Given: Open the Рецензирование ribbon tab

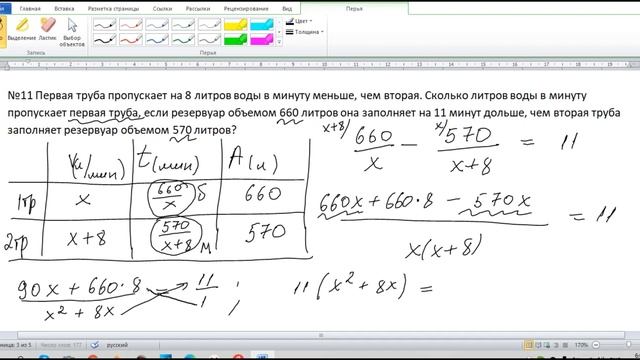Looking at the screenshot, I should tap(246, 9).
